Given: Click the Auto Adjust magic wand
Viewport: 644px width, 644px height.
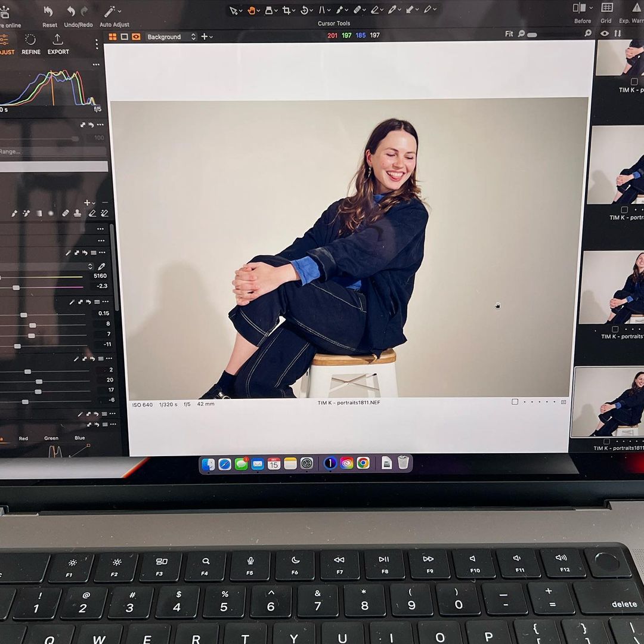Looking at the screenshot, I should [x=110, y=12].
